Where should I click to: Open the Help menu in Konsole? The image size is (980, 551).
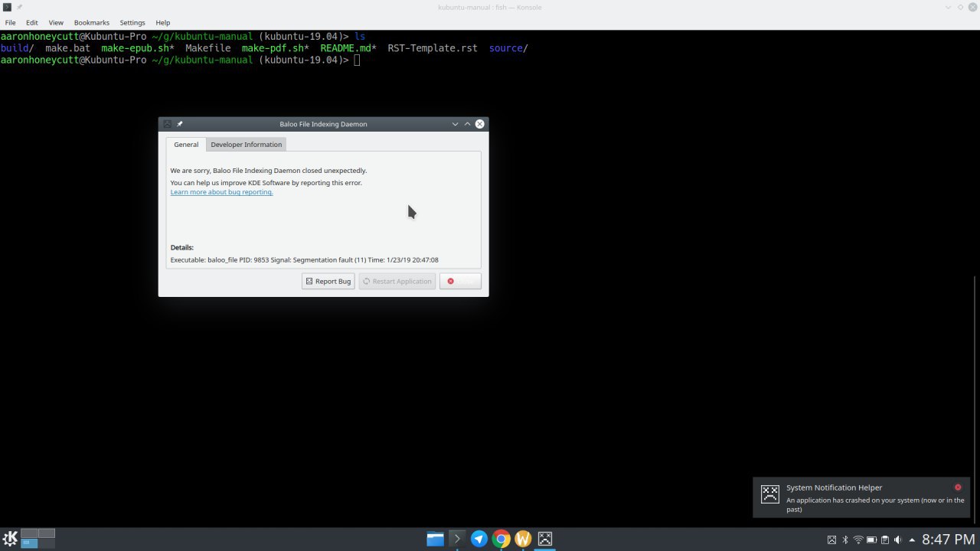click(x=162, y=23)
